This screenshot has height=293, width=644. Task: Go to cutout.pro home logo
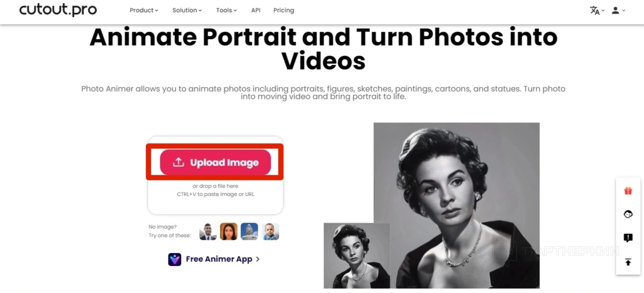point(58,10)
